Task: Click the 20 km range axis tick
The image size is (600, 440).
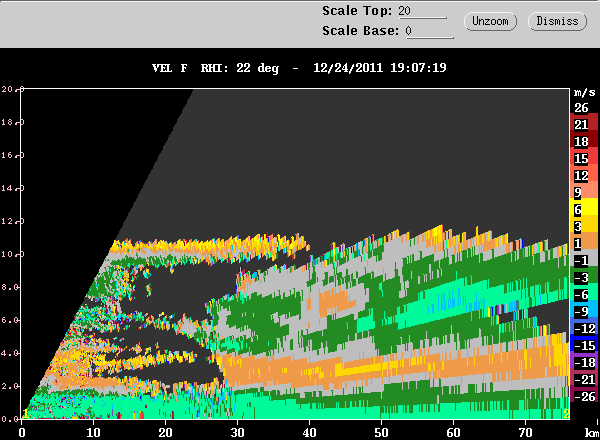Action: click(165, 432)
